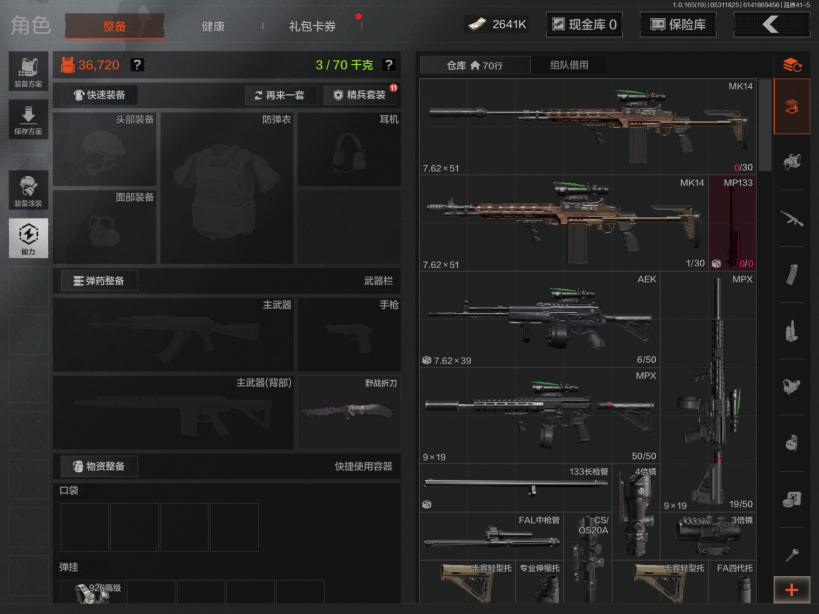Select the first MK14 rifle with 0/30
This screenshot has height=614, width=819.
click(588, 126)
